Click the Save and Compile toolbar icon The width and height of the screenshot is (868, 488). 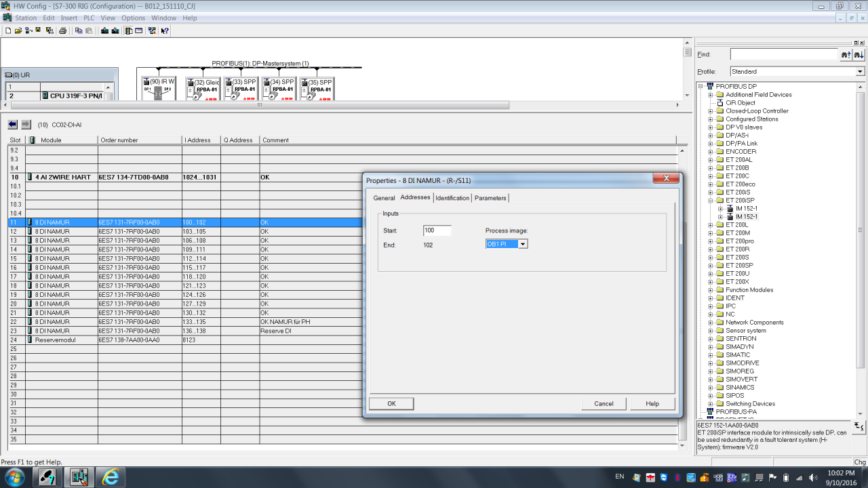(50, 30)
